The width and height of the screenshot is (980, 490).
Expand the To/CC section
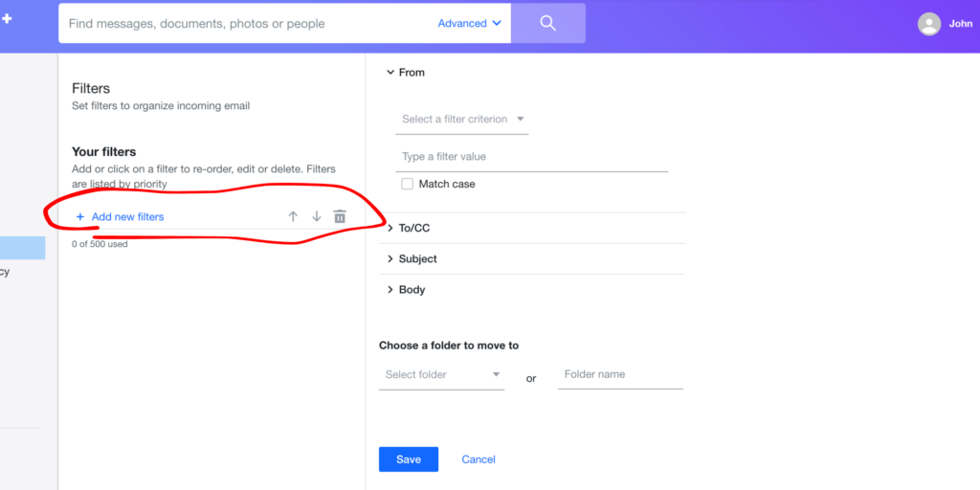[390, 228]
